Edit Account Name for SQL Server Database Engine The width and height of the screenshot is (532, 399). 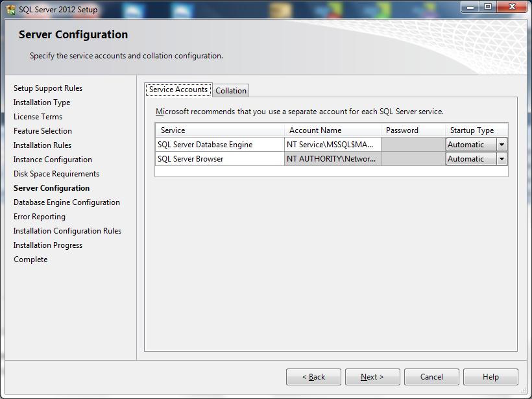coord(332,145)
